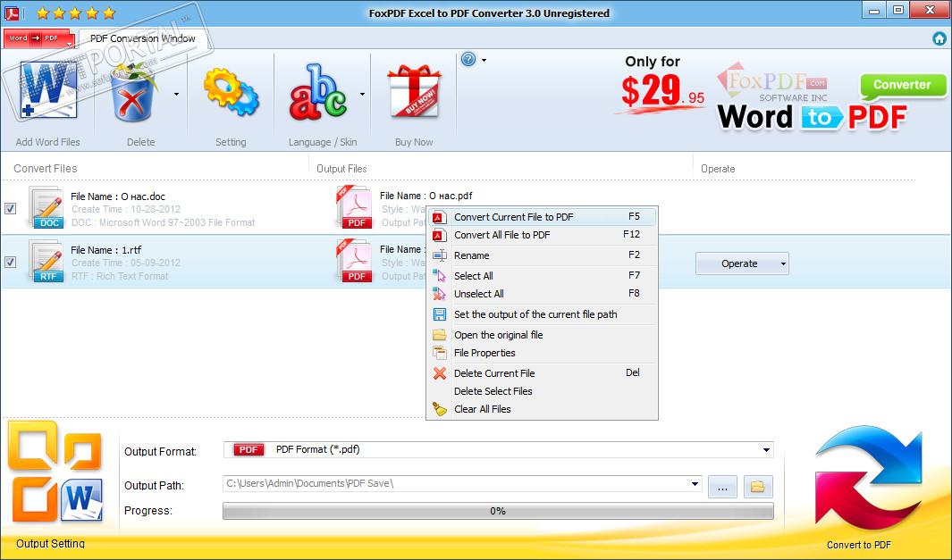Viewport: 952px width, 560px height.
Task: Click the Office Output Setting logo icon
Action: pos(55,472)
